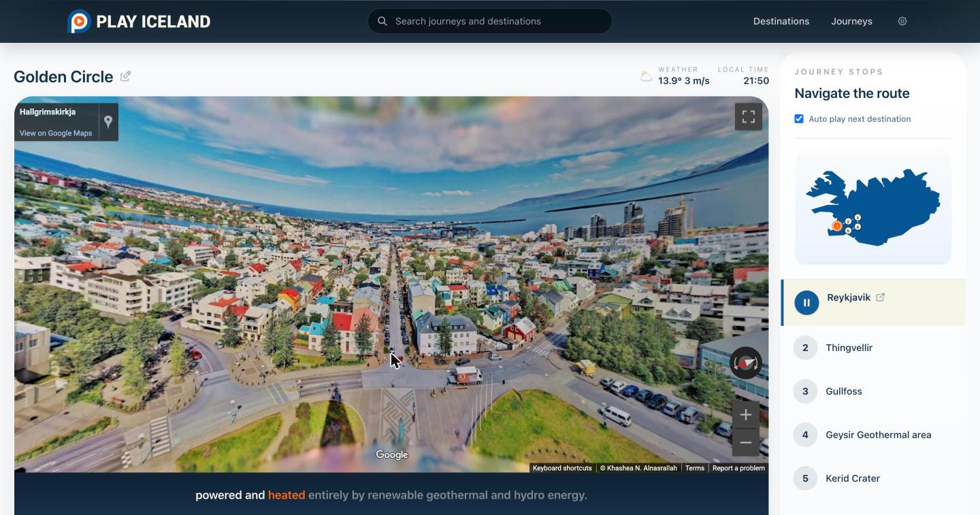Click the edit pencil beside Golden Circle
Screen dimensions: 980x515
click(126, 76)
